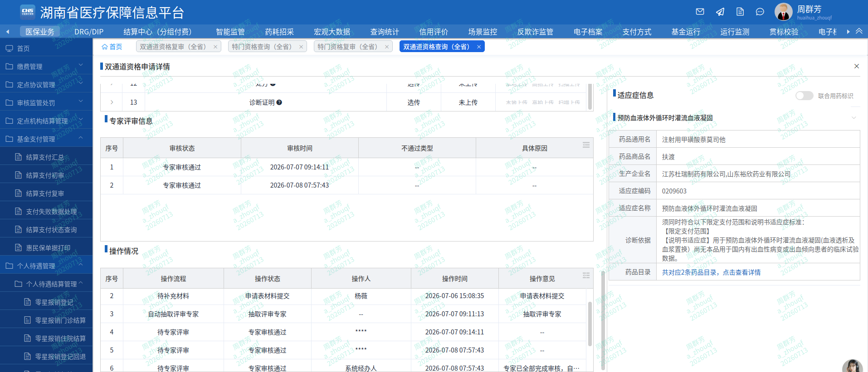The height and width of the screenshot is (372, 868).
Task: Open 基金运行 menu
Action: pos(686,32)
